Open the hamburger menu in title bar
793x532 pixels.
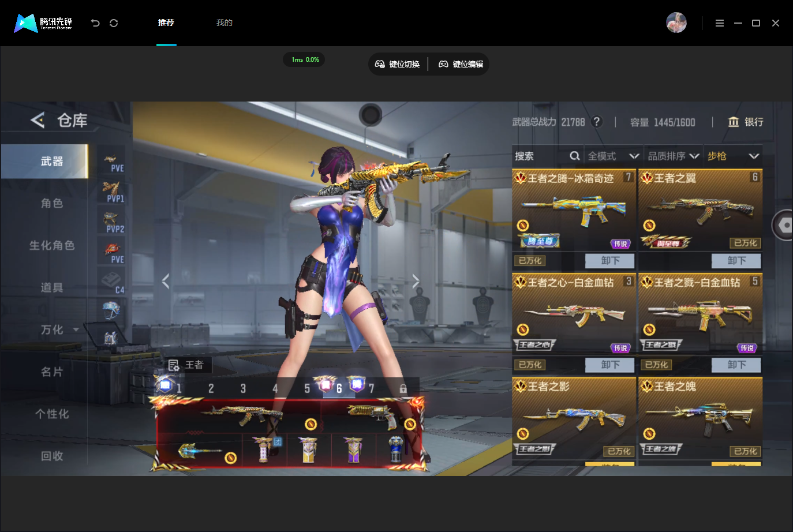[719, 23]
